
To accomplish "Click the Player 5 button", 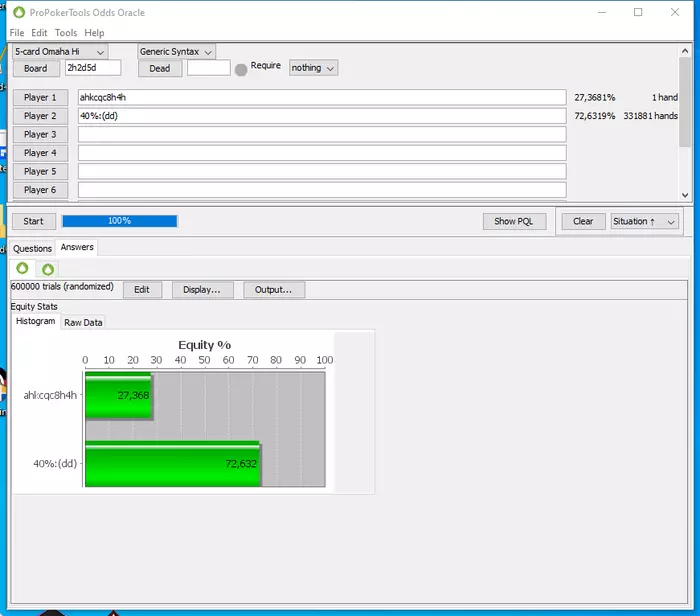I will click(40, 171).
